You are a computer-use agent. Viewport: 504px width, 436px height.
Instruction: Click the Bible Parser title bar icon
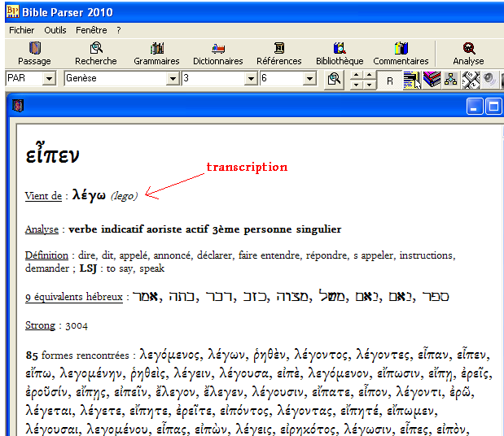pos(12,11)
